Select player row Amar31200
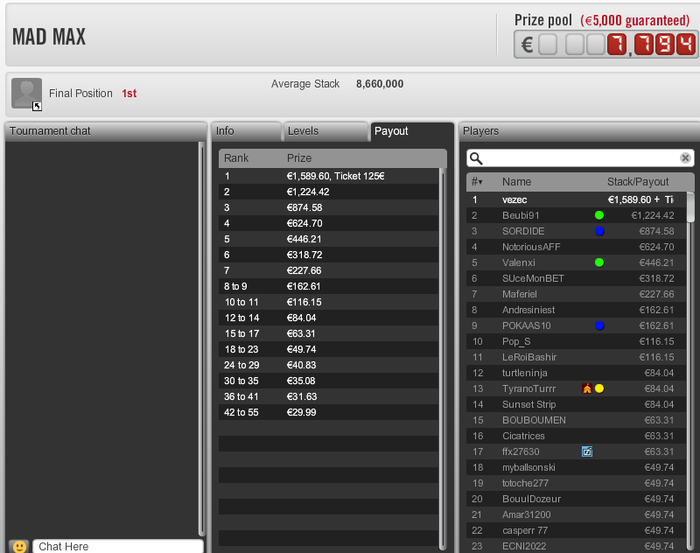 click(x=576, y=515)
